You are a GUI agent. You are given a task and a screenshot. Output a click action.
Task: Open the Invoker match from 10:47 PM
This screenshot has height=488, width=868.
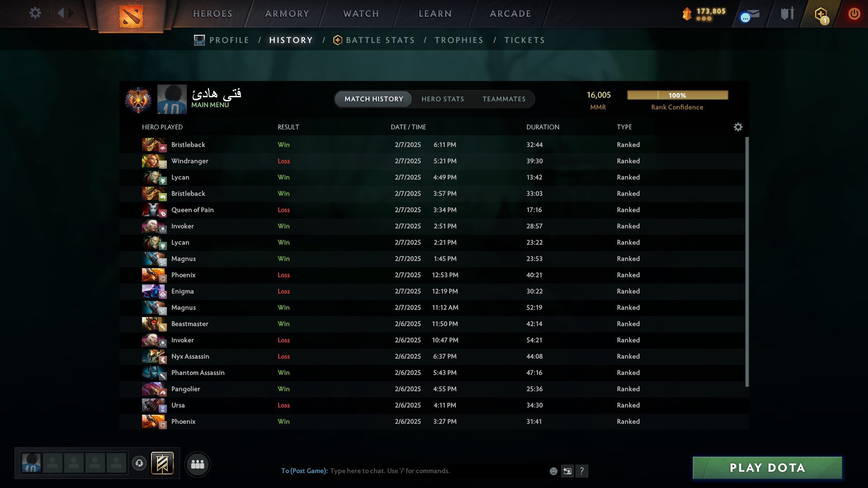coord(432,340)
